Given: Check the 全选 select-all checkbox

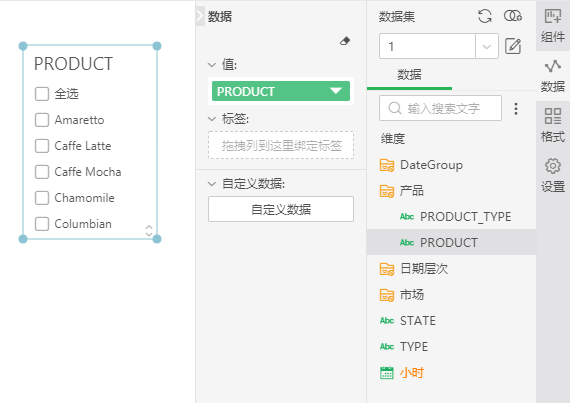Looking at the screenshot, I should pyautogui.click(x=42, y=94).
